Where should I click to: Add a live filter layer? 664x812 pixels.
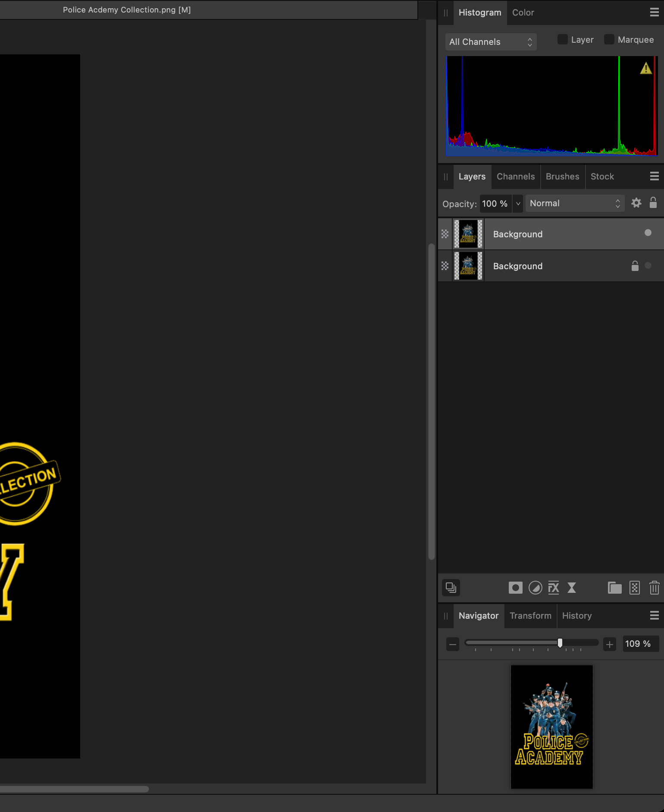(x=572, y=588)
